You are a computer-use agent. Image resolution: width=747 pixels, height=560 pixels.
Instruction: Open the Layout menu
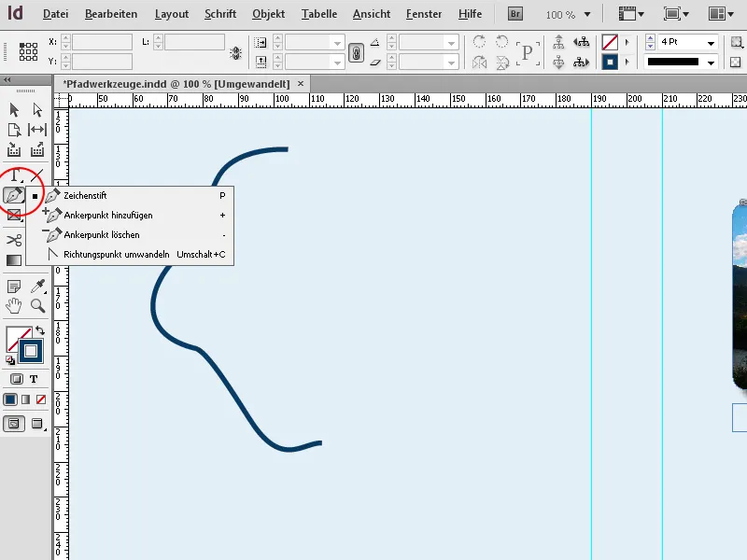[172, 14]
